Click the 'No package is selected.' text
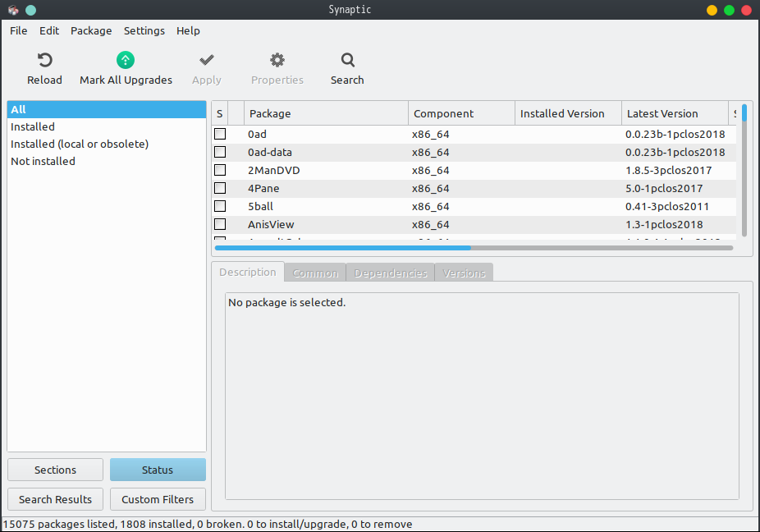 pyautogui.click(x=286, y=302)
